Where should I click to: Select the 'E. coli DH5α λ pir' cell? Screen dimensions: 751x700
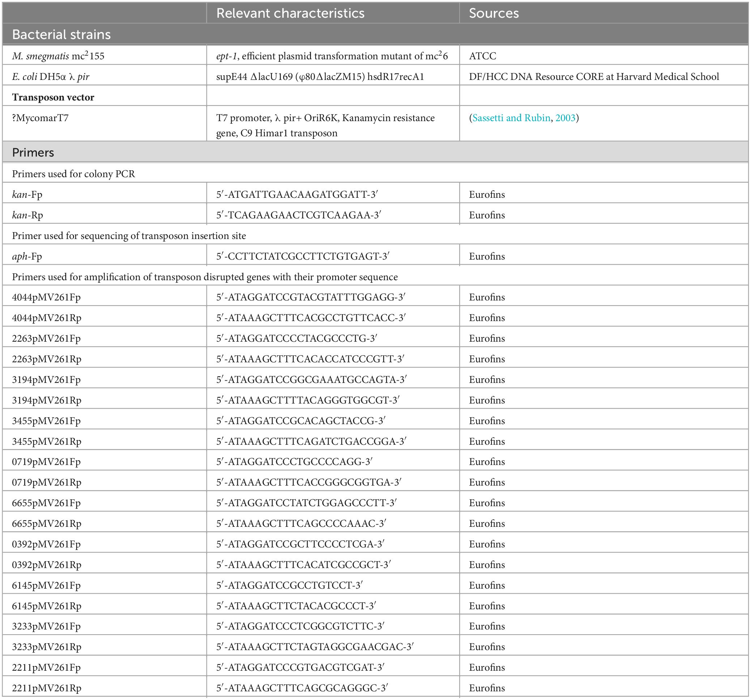click(x=51, y=77)
